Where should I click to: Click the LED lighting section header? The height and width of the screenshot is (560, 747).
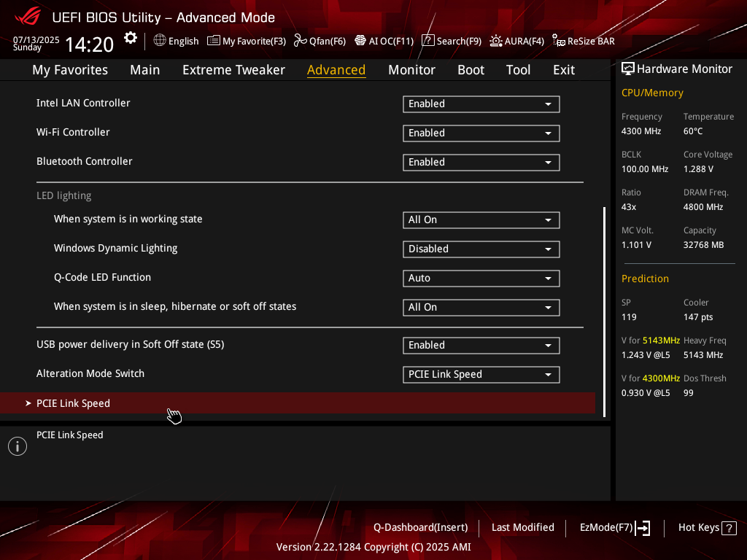point(64,195)
